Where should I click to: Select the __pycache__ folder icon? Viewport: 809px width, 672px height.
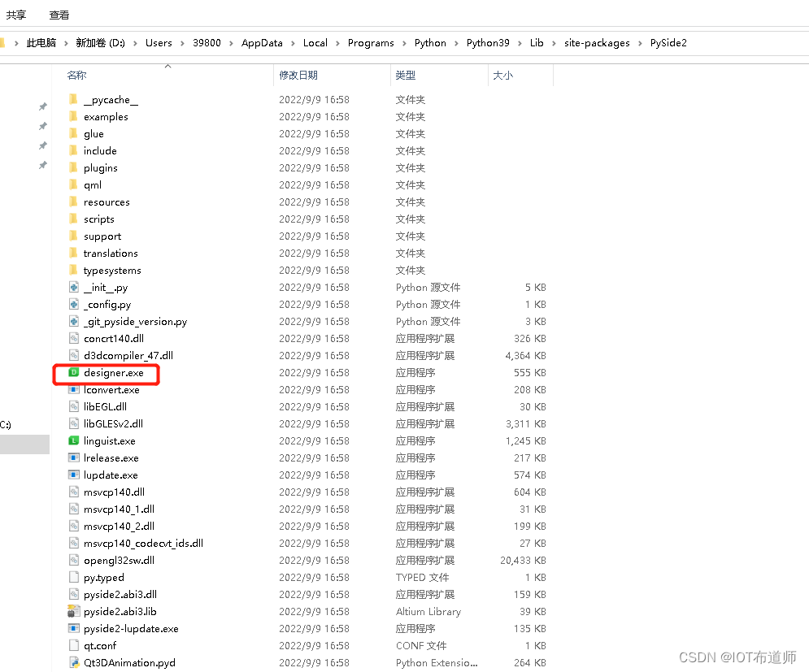73,99
